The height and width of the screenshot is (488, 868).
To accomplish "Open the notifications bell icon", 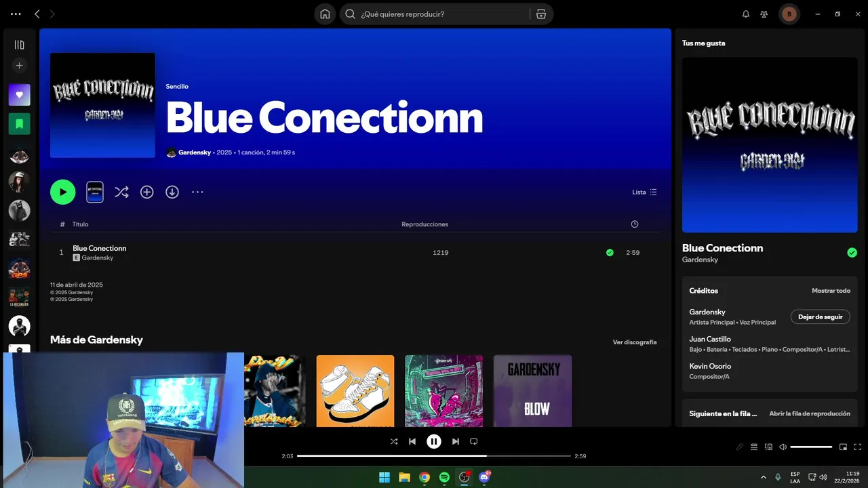I will [746, 14].
